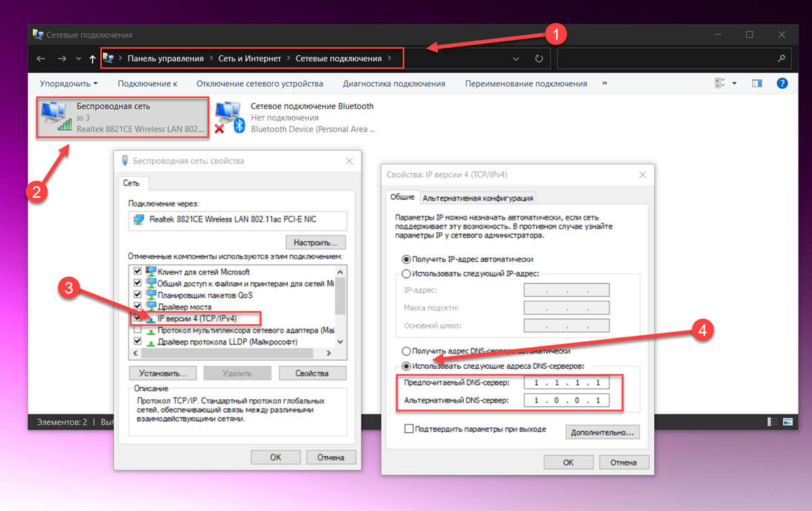Open Сеть и Интернет breadcrumb
The image size is (812, 511).
tap(250, 58)
